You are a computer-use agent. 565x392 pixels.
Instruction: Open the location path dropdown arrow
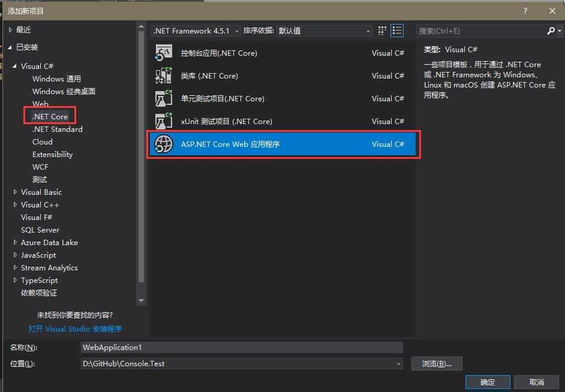click(x=398, y=364)
